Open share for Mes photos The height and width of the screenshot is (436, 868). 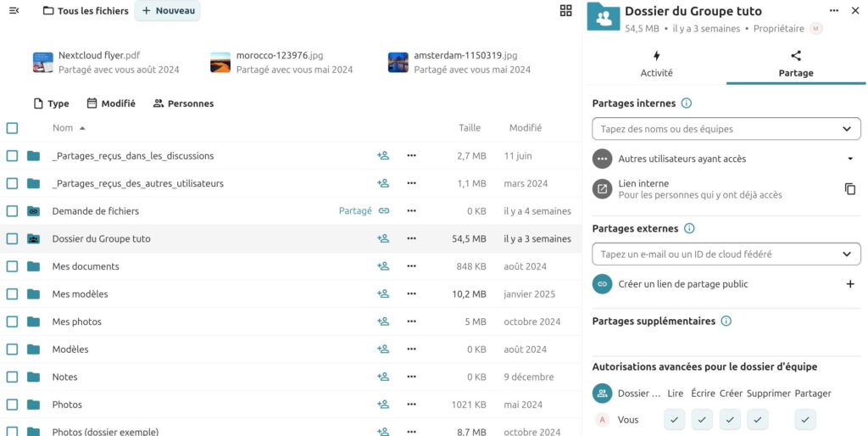383,321
